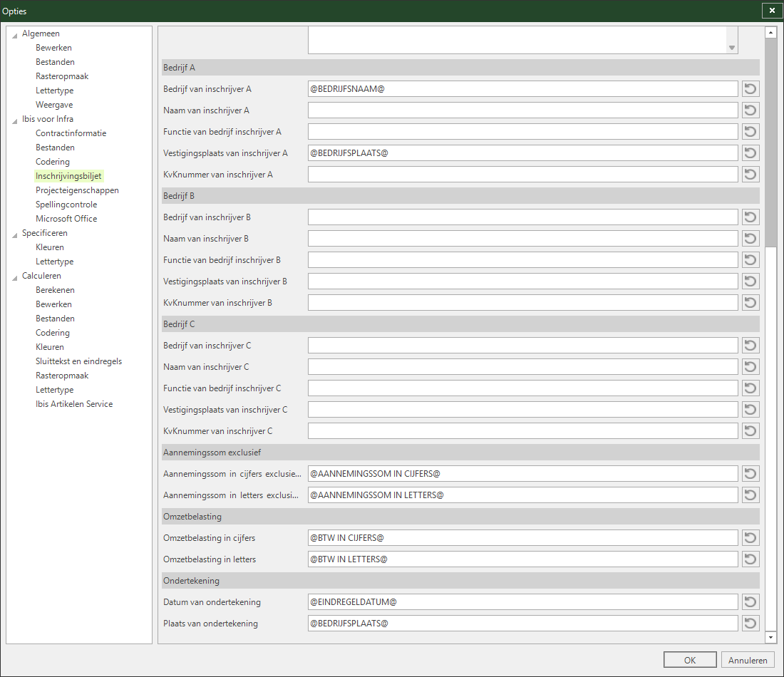This screenshot has width=784, height=677.
Task: Collapse the Ibis voor Infra node
Action: 14,120
